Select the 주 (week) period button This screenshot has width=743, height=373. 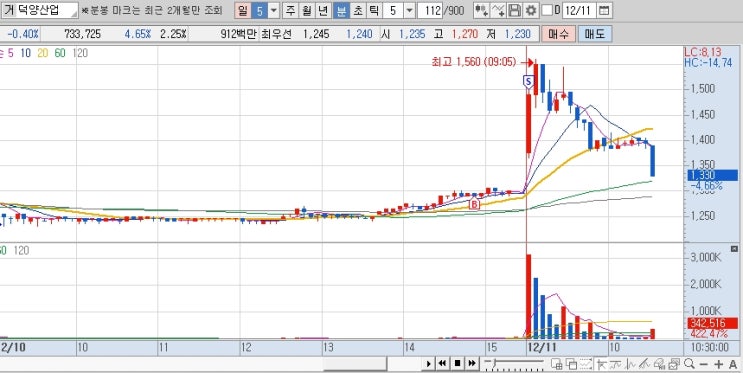coord(290,10)
